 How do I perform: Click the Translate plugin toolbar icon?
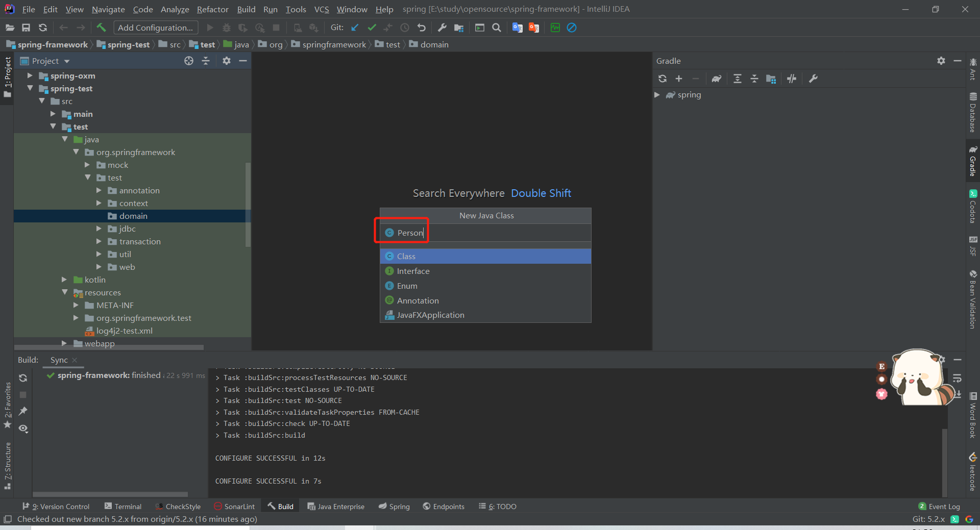coord(518,28)
